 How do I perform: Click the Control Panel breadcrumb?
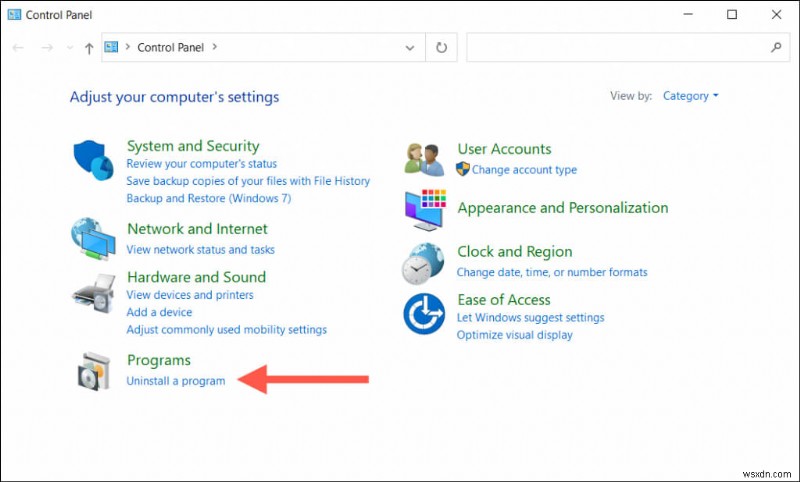[x=170, y=47]
